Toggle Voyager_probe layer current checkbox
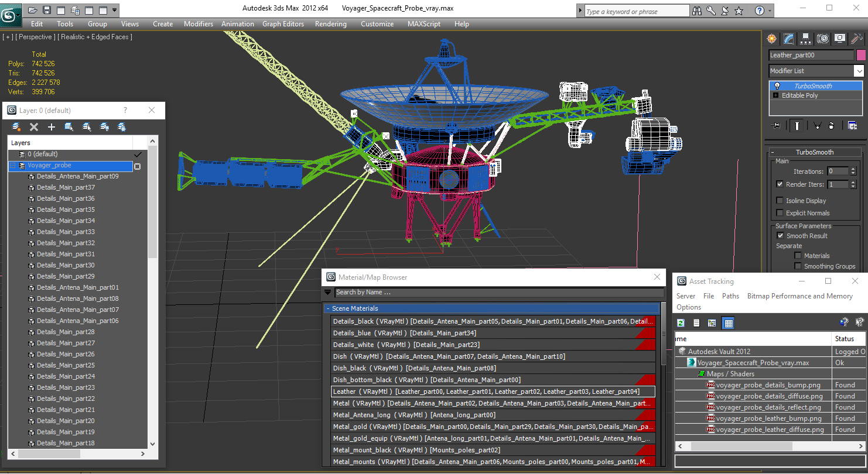This screenshot has height=474, width=868. pyautogui.click(x=138, y=166)
